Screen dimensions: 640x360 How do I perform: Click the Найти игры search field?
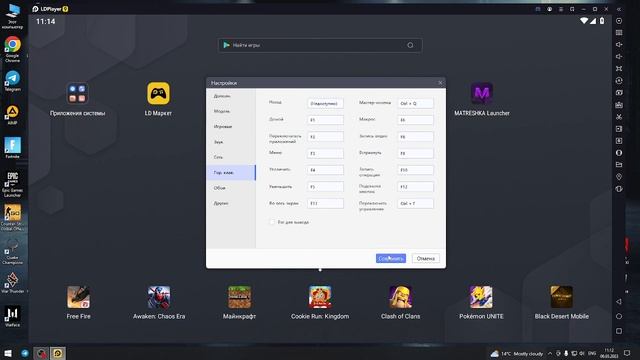(x=320, y=45)
